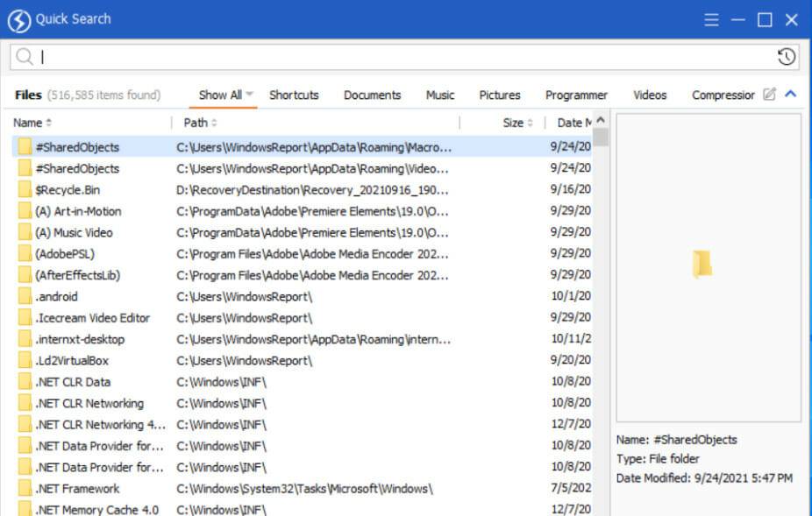812x516 pixels.
Task: Select folder icon of .NET Framework
Action: click(x=25, y=488)
